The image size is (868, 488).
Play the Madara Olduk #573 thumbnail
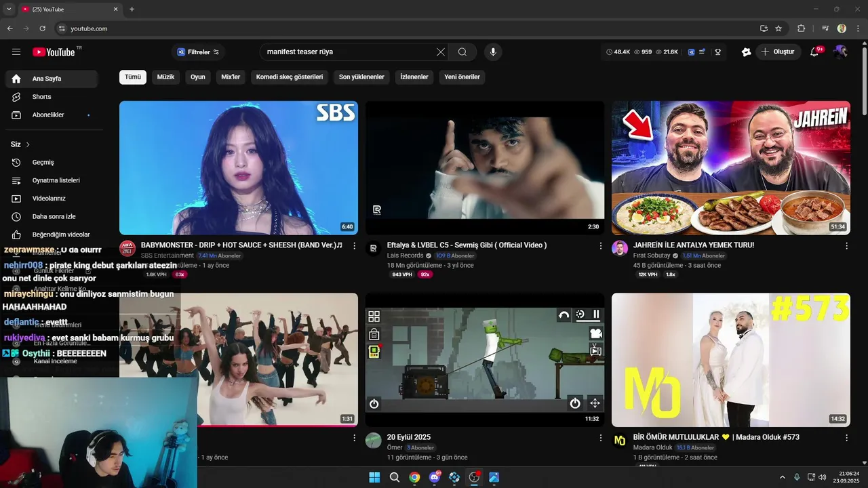point(731,360)
